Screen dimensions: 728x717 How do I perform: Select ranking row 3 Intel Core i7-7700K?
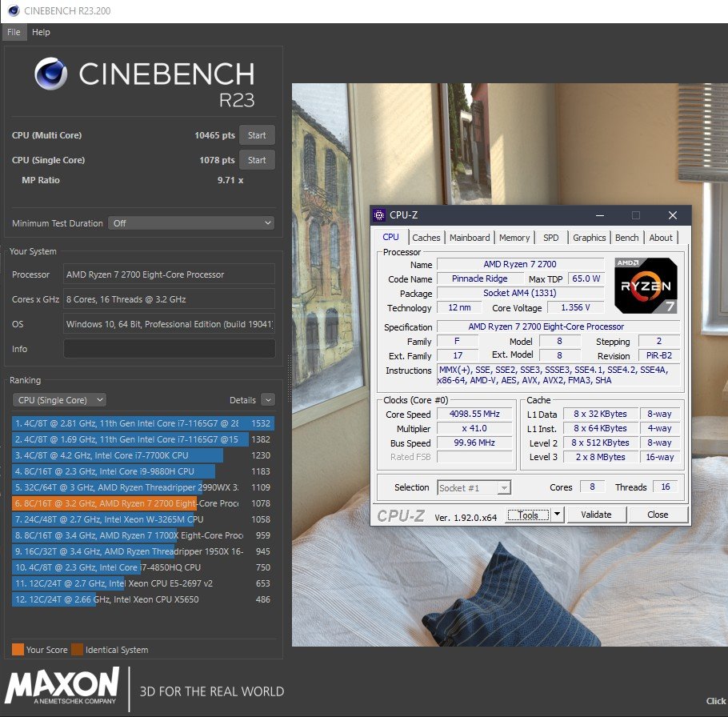pyautogui.click(x=143, y=455)
